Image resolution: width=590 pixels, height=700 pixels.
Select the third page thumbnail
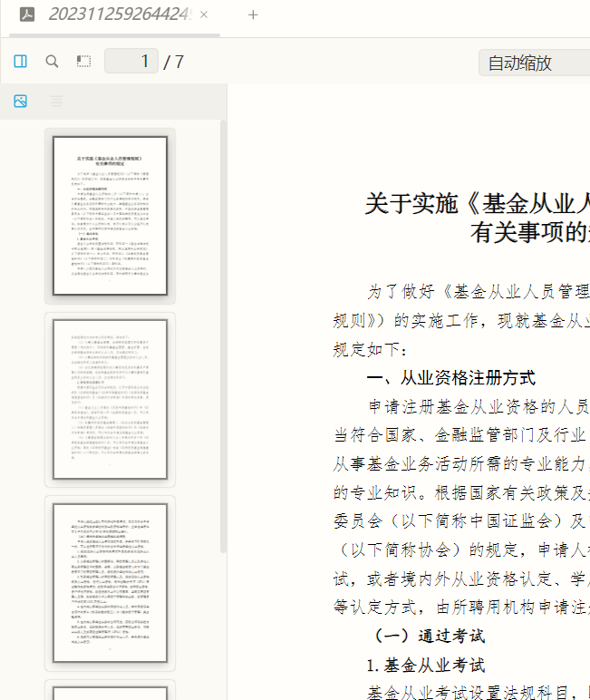coord(111,583)
